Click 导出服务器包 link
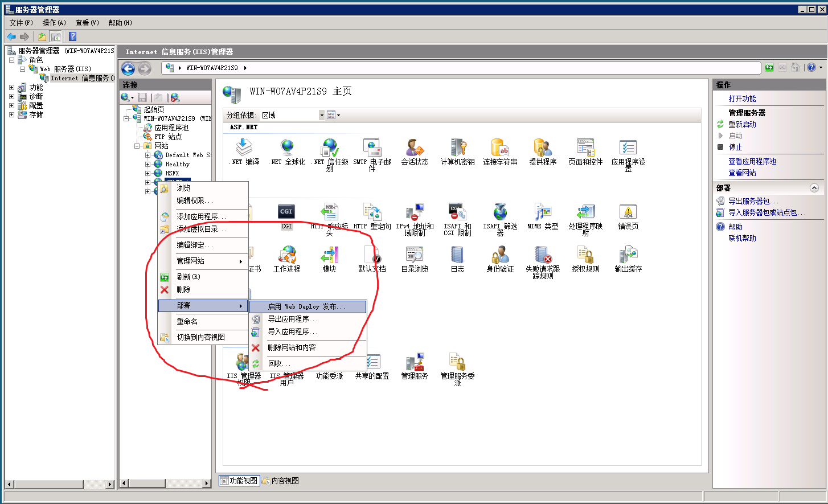 point(753,201)
